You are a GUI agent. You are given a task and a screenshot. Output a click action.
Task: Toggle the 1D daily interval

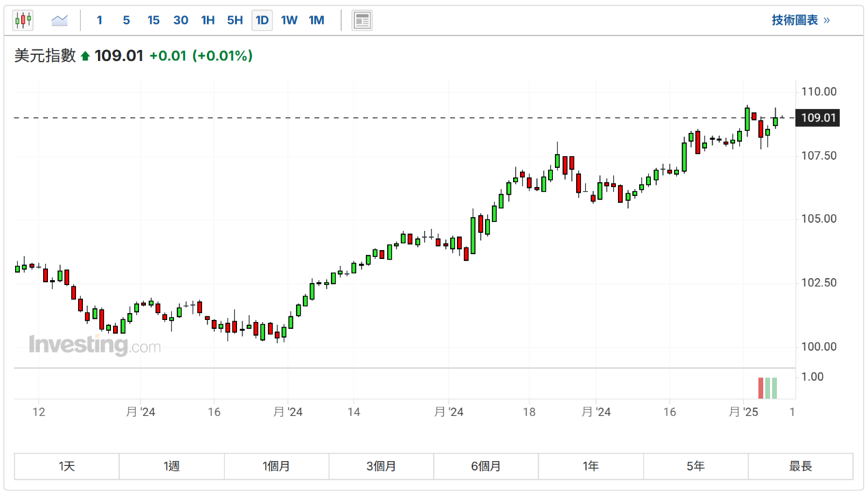pos(262,21)
